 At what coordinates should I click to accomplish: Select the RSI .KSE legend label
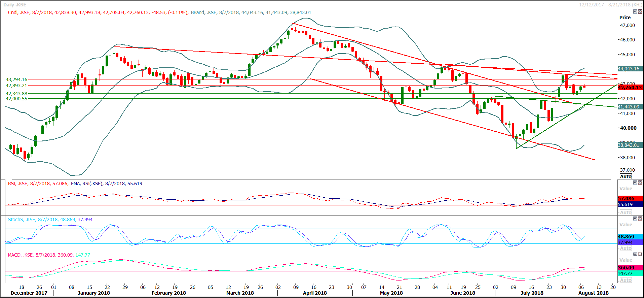click(x=38, y=184)
